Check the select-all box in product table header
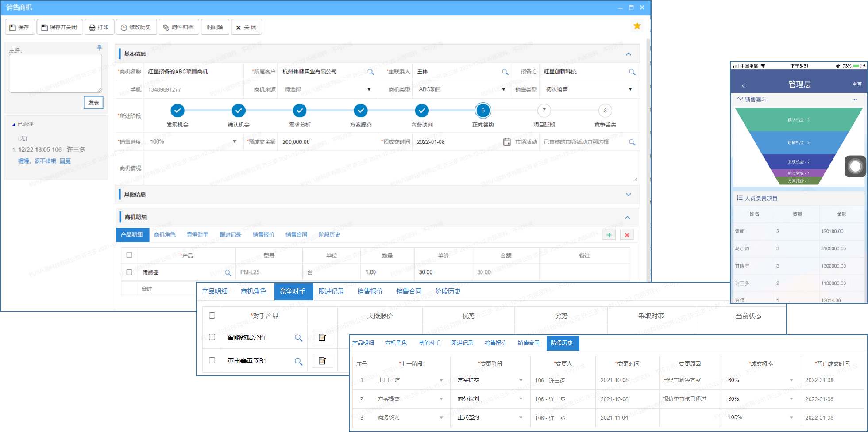Image resolution: width=868 pixels, height=432 pixels. [129, 255]
